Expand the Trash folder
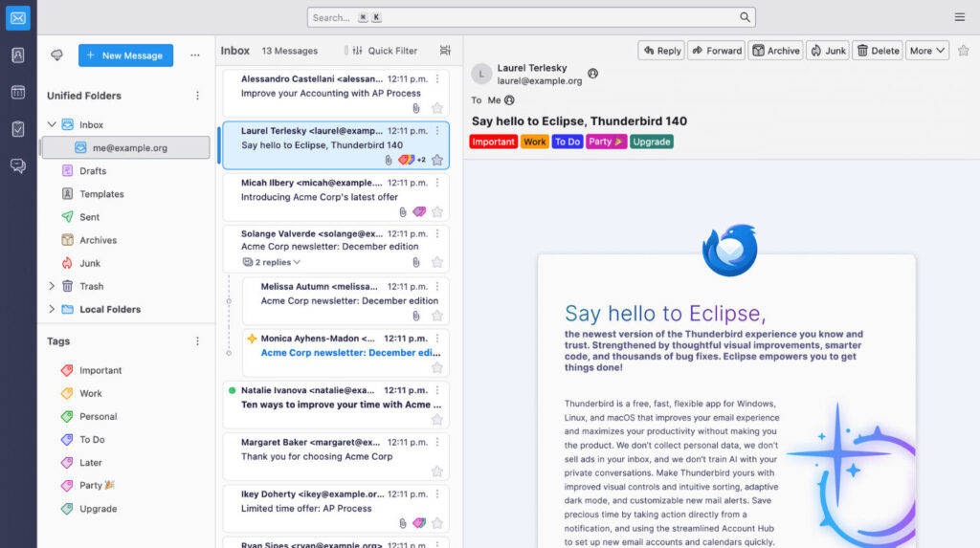 52,286
